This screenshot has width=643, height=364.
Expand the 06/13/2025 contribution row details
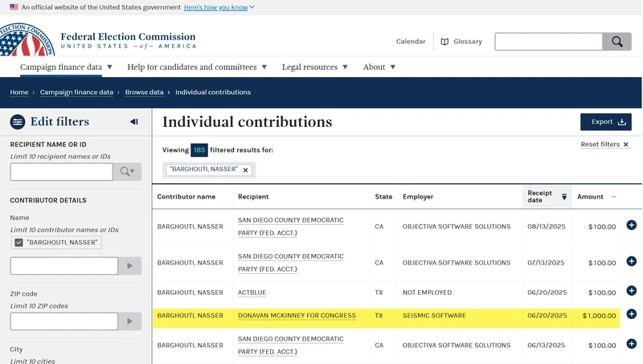(632, 343)
